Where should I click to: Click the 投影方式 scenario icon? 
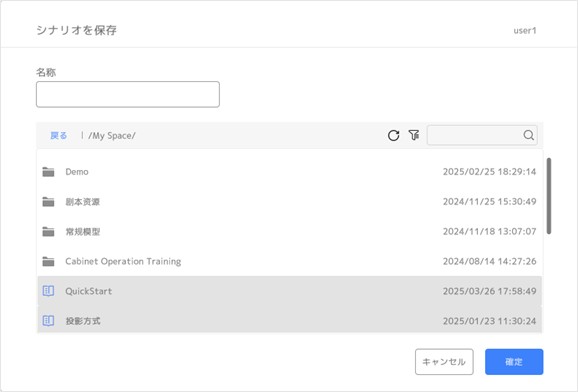tap(48, 321)
